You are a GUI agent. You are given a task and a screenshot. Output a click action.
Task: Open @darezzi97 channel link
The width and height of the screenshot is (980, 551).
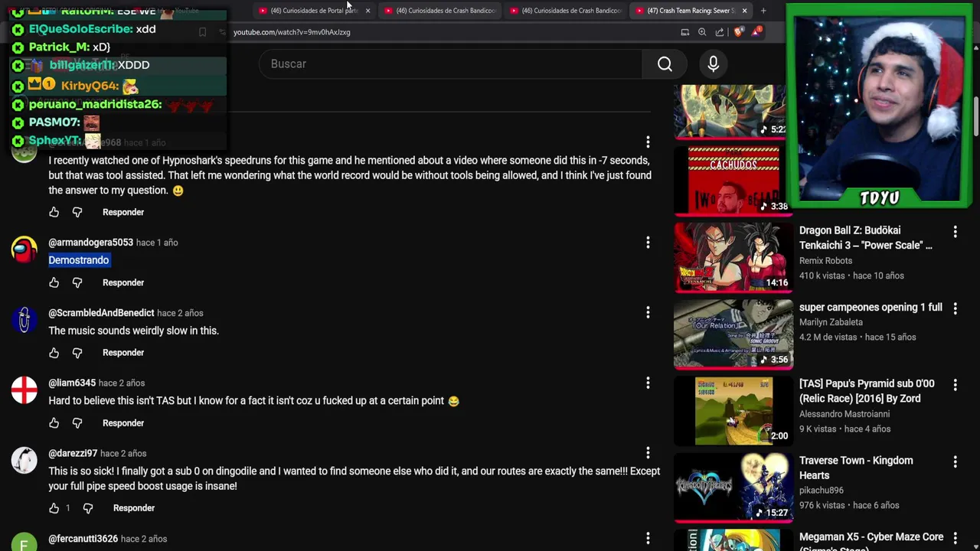pos(73,453)
